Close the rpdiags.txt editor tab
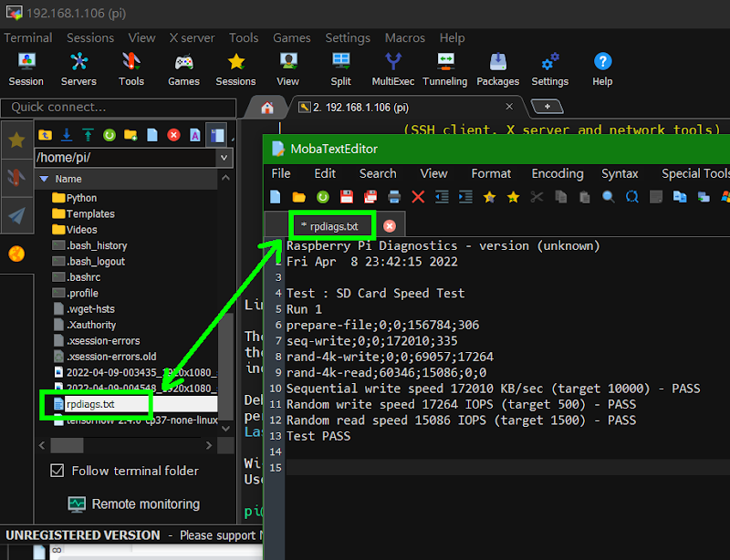 click(389, 225)
